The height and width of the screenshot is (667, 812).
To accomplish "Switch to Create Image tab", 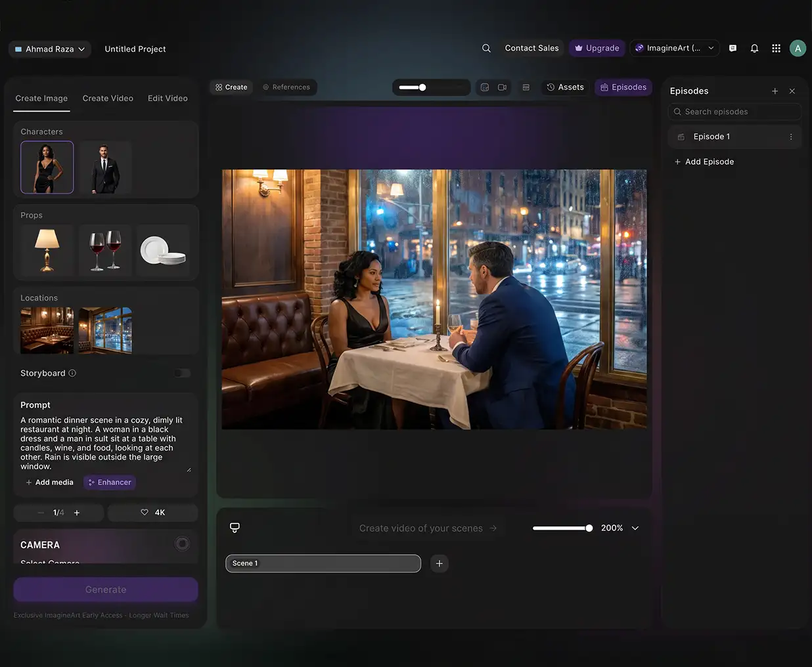I will pyautogui.click(x=41, y=98).
